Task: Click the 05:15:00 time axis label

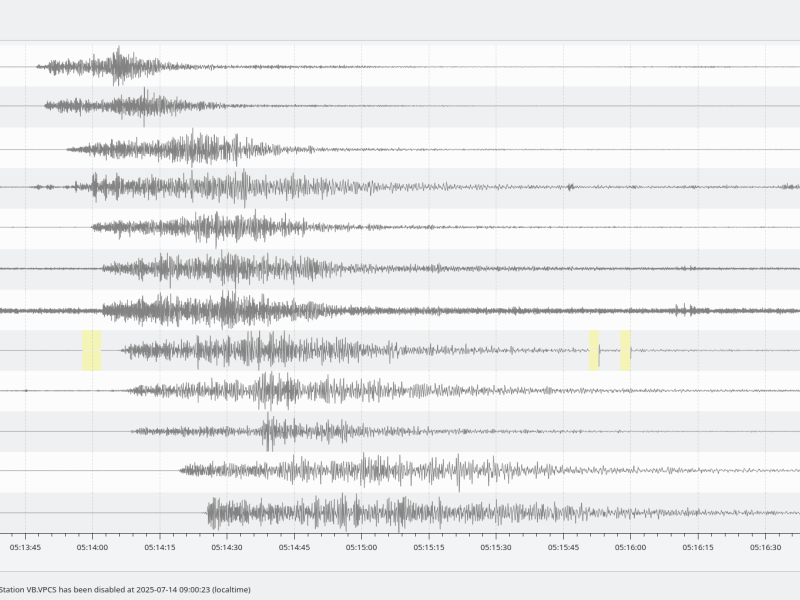Action: (361, 547)
